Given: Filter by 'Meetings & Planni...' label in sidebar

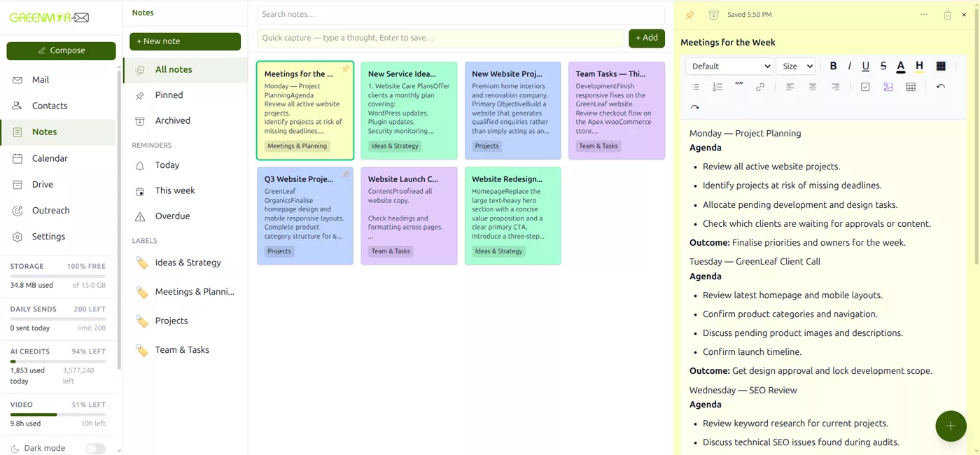Looking at the screenshot, I should tap(185, 292).
